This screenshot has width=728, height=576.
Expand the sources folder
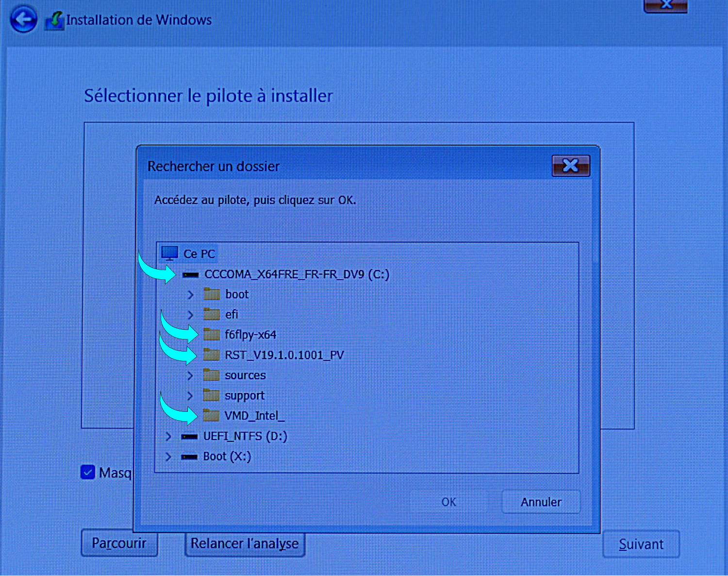pos(190,375)
